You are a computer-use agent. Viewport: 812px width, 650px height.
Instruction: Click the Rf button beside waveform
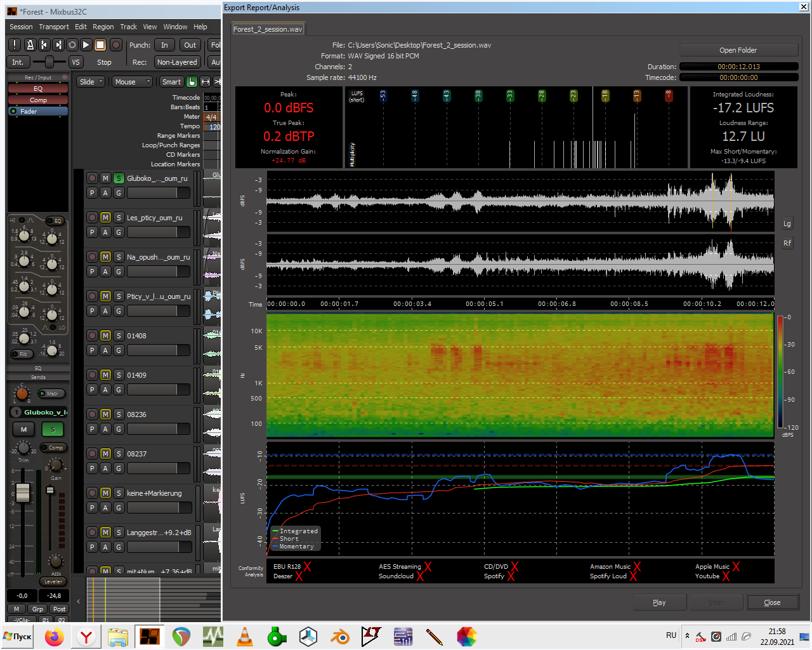787,243
